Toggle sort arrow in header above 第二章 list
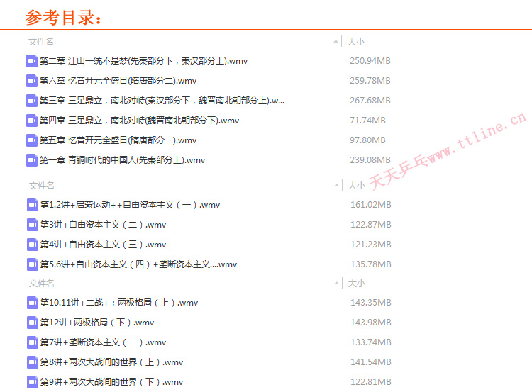The image size is (532, 392). tap(336, 42)
